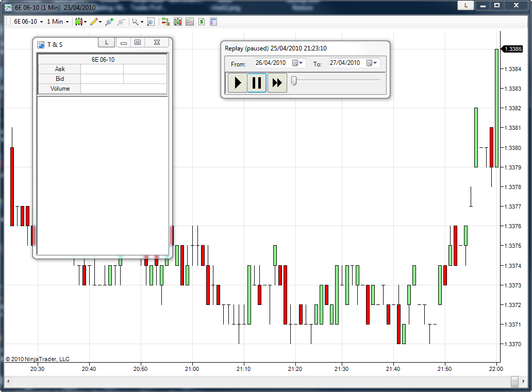Toggle the chart trader icon

[x=165, y=22]
